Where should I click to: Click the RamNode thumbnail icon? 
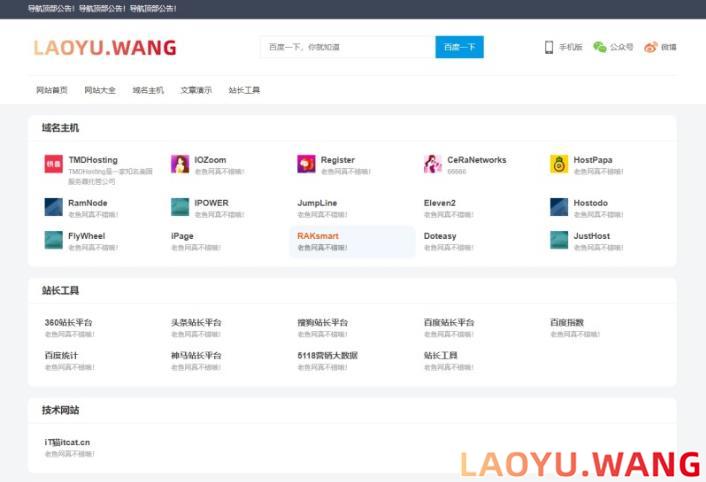coord(53,207)
